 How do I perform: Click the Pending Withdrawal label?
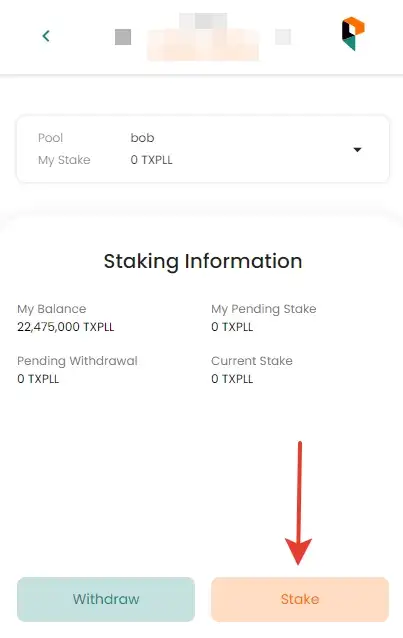pos(77,361)
